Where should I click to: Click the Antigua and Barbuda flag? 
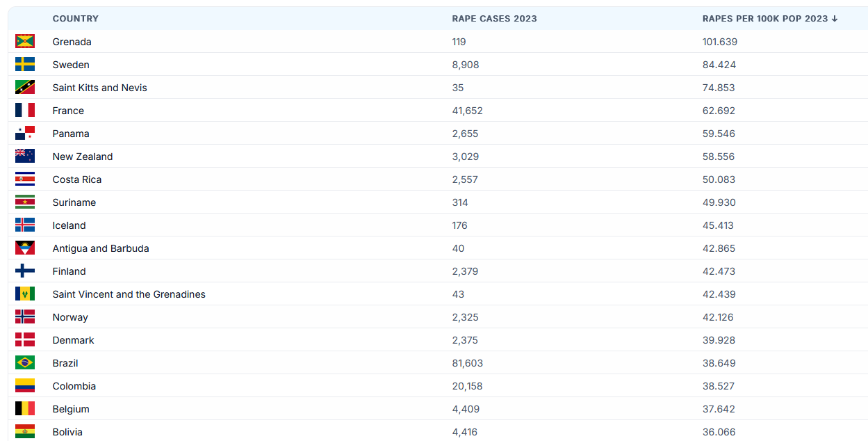[25, 248]
